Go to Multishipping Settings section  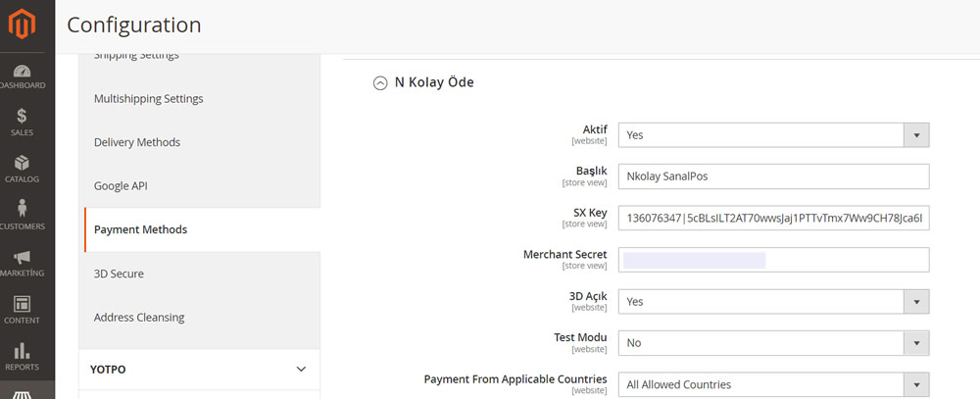(x=148, y=99)
